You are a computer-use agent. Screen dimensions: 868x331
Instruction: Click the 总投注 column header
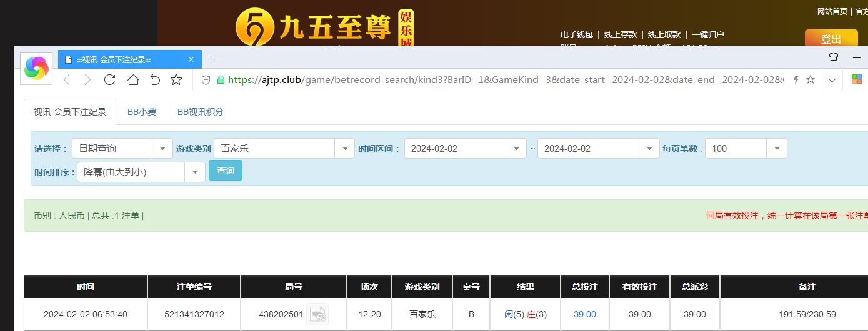(x=585, y=287)
